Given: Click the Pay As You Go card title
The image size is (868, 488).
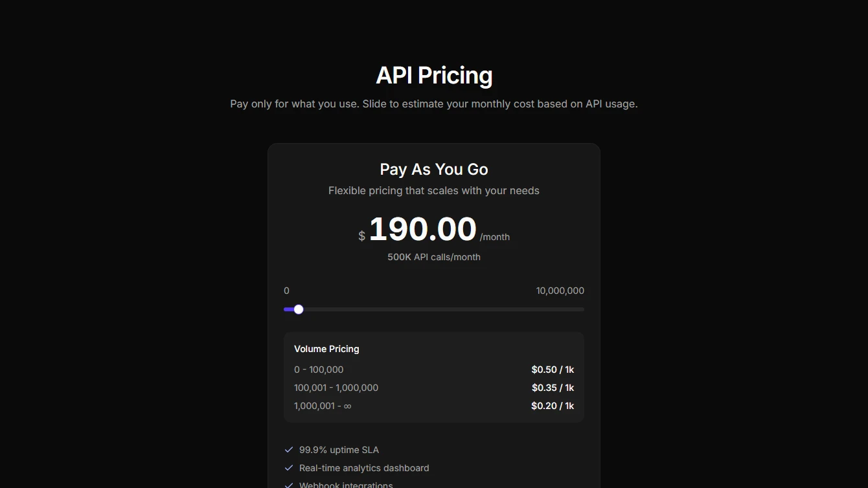Looking at the screenshot, I should click(x=433, y=169).
